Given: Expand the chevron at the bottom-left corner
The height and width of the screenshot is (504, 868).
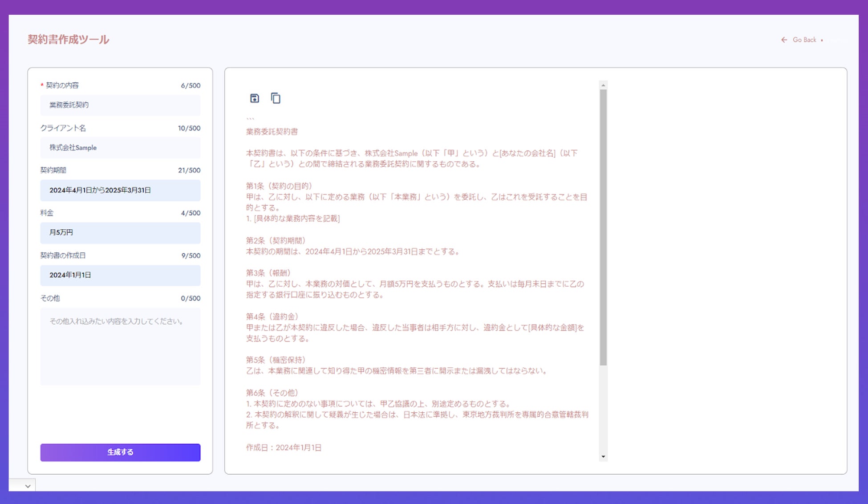Looking at the screenshot, I should 28,486.
